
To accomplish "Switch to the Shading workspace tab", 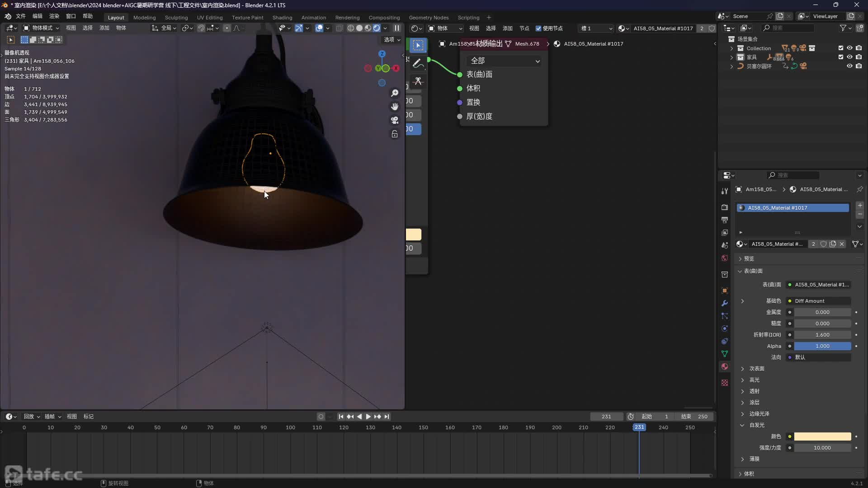I will 282,18.
